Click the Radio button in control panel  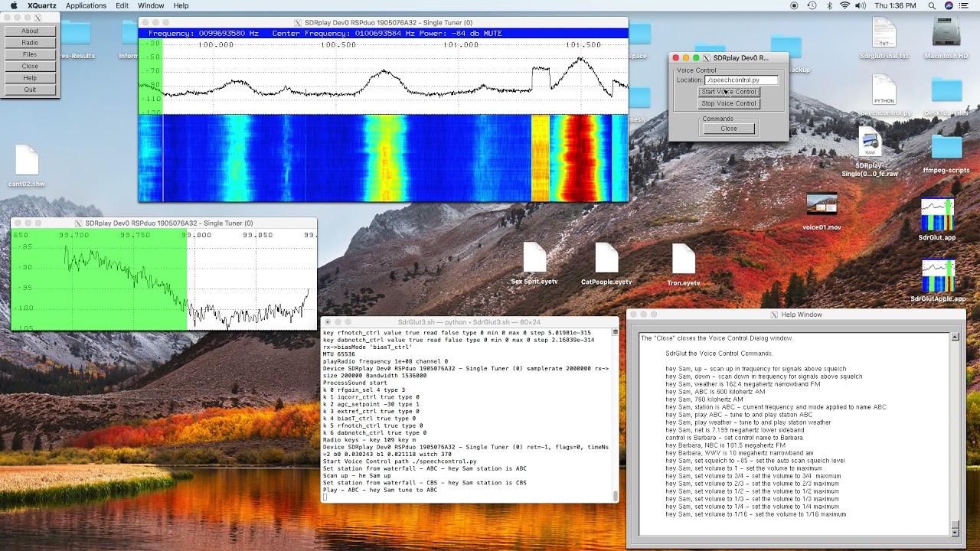pos(30,43)
